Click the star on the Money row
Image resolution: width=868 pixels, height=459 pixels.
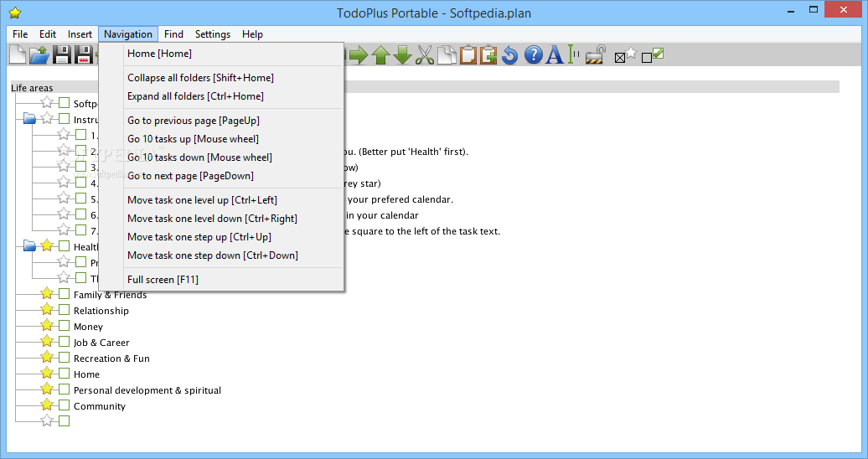click(x=47, y=326)
